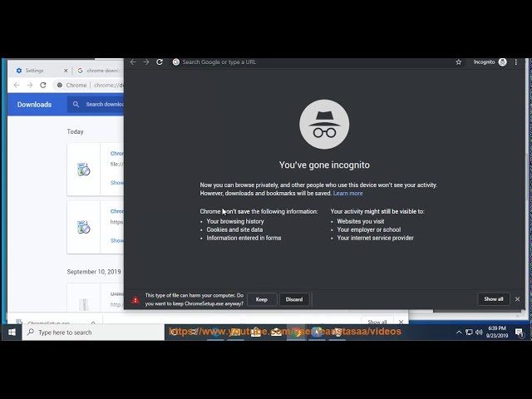Switch to the 'chrome downl' tab
This screenshot has height=399, width=532.
pos(98,71)
